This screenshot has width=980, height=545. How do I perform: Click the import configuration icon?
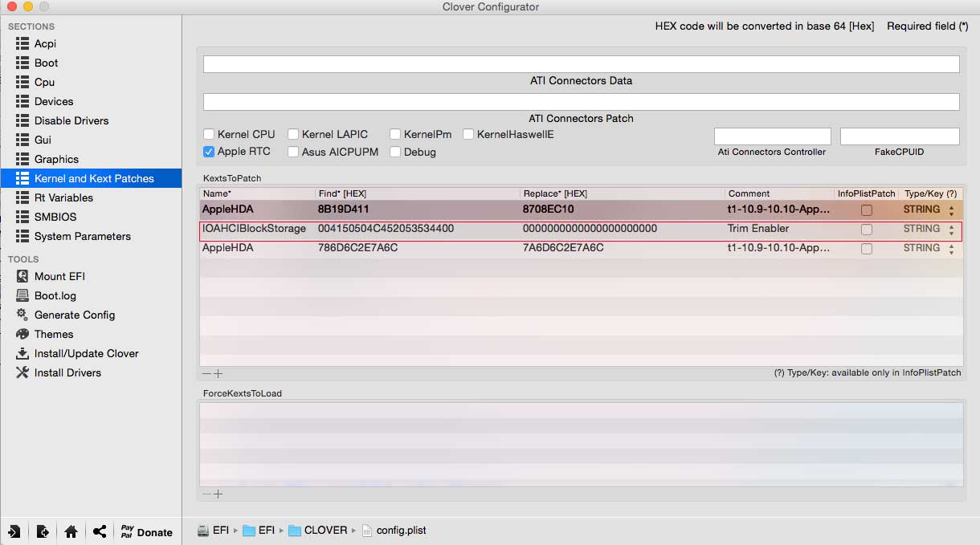(14, 531)
